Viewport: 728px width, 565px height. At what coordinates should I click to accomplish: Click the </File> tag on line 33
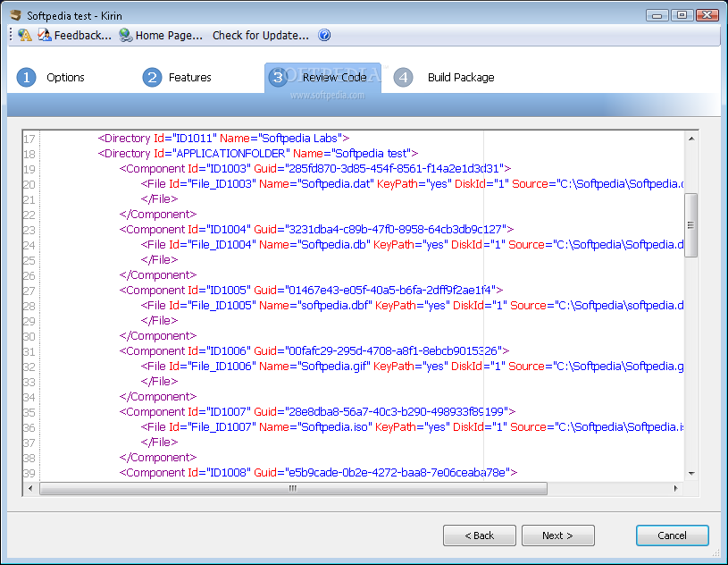click(159, 382)
